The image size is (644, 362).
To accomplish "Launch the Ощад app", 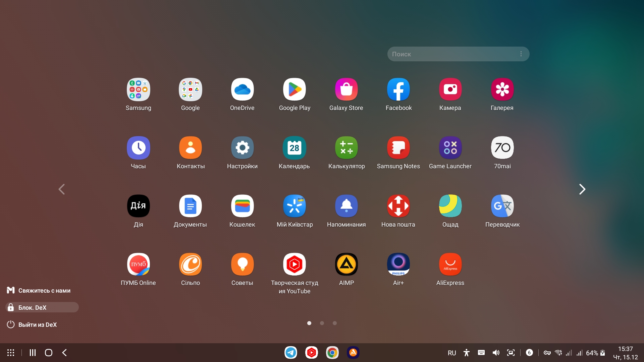I will [x=450, y=206].
